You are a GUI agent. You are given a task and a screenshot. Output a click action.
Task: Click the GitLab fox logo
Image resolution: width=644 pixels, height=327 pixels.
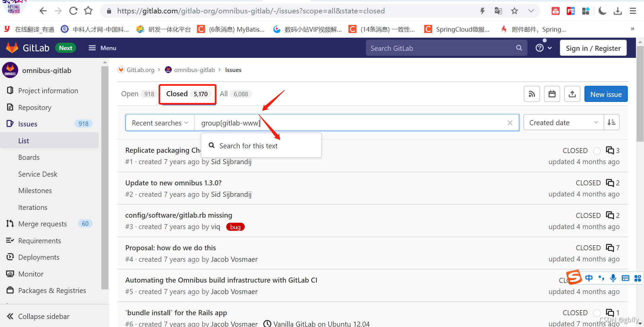click(12, 48)
